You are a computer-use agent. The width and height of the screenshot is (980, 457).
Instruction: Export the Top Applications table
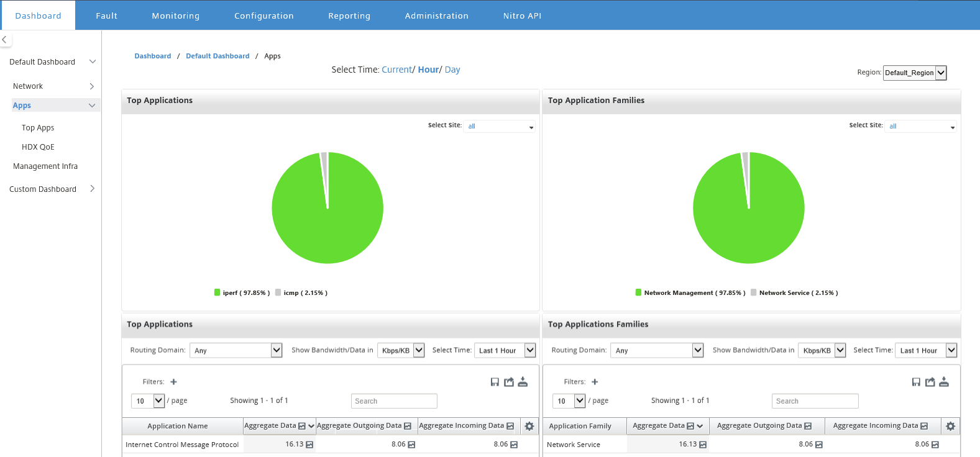[x=509, y=382]
